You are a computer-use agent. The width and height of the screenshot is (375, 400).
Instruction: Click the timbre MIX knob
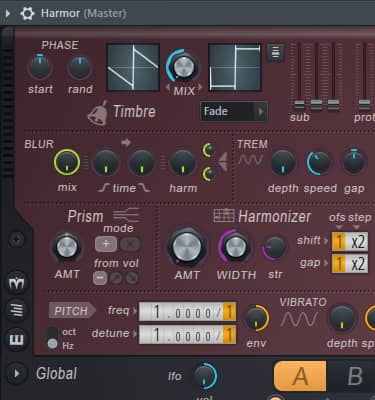pos(183,66)
